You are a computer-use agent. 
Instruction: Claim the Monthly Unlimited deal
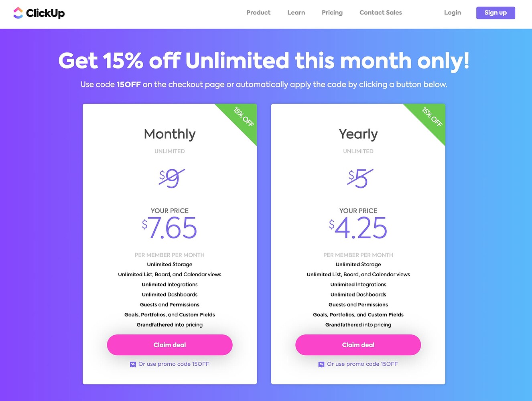click(x=169, y=345)
